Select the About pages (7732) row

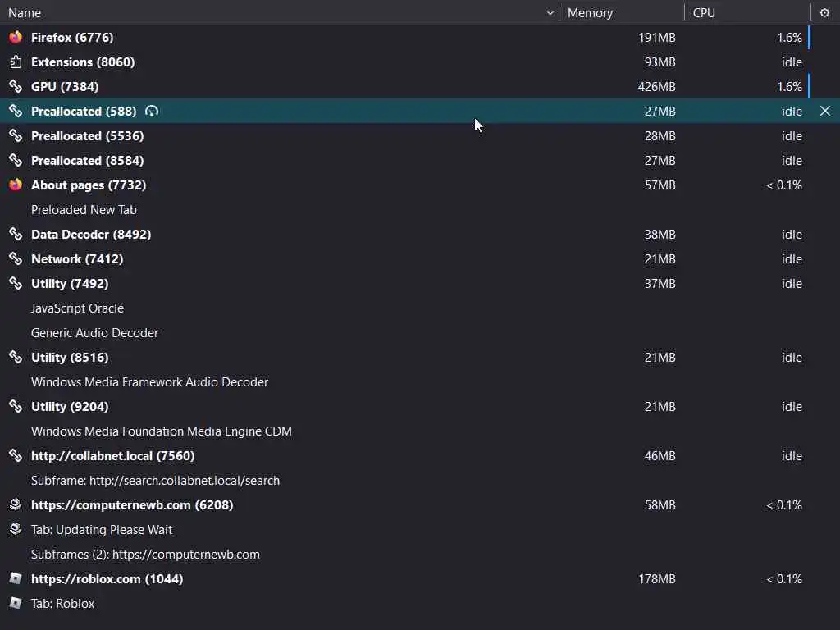coord(420,185)
